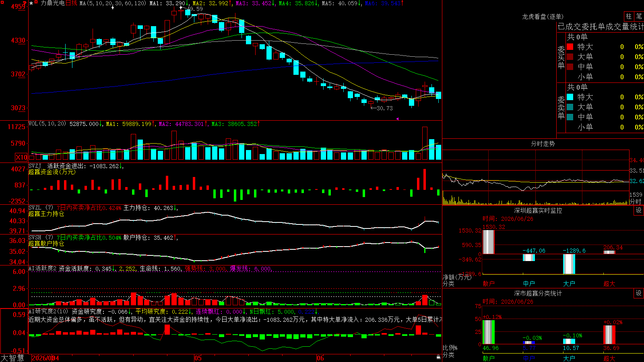Click the 36.69 超大 proportion bar

pos(609,335)
